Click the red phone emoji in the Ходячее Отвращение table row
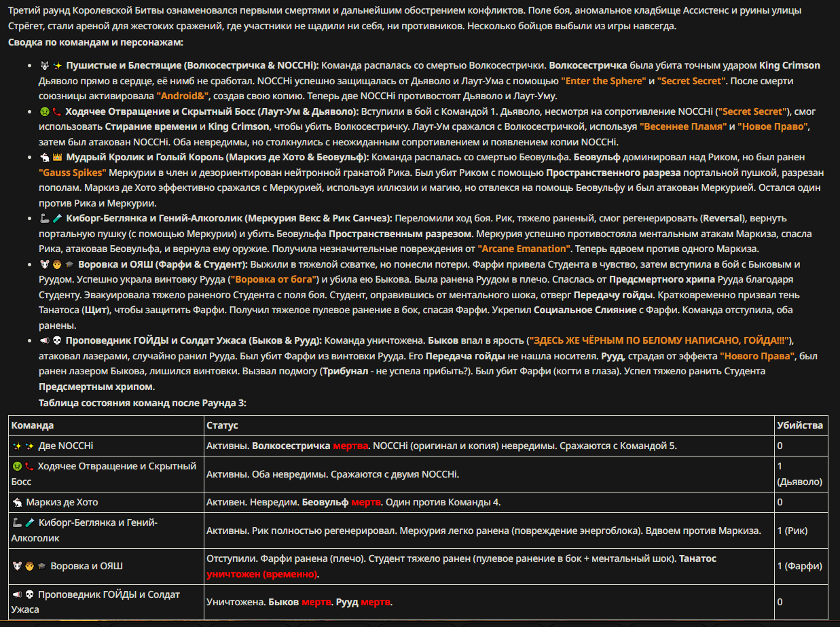 point(29,467)
